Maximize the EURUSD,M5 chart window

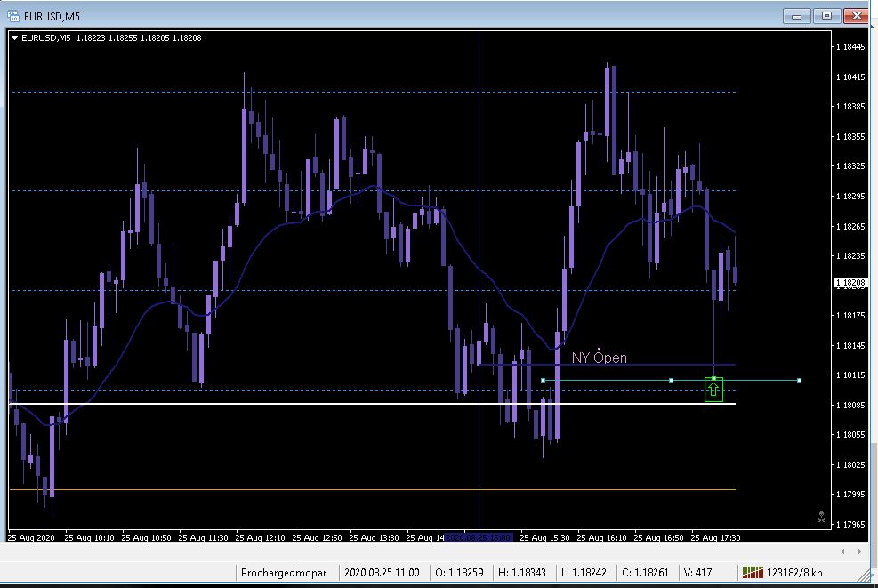826,16
